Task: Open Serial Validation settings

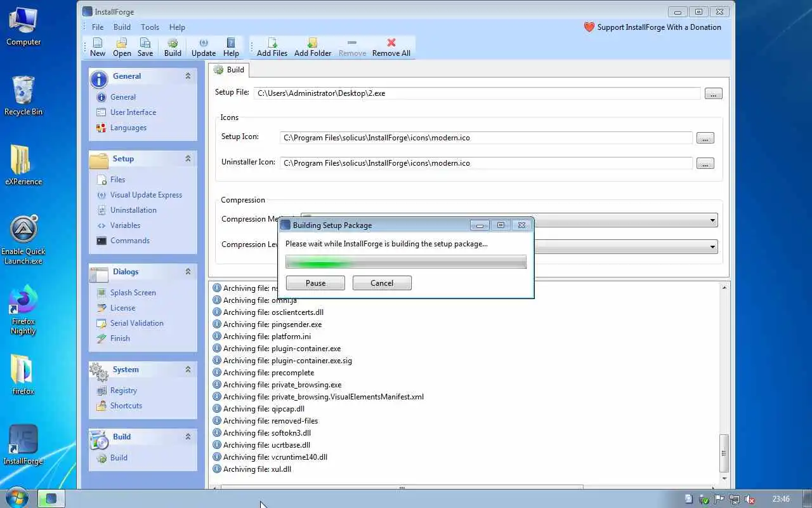Action: [x=137, y=323]
